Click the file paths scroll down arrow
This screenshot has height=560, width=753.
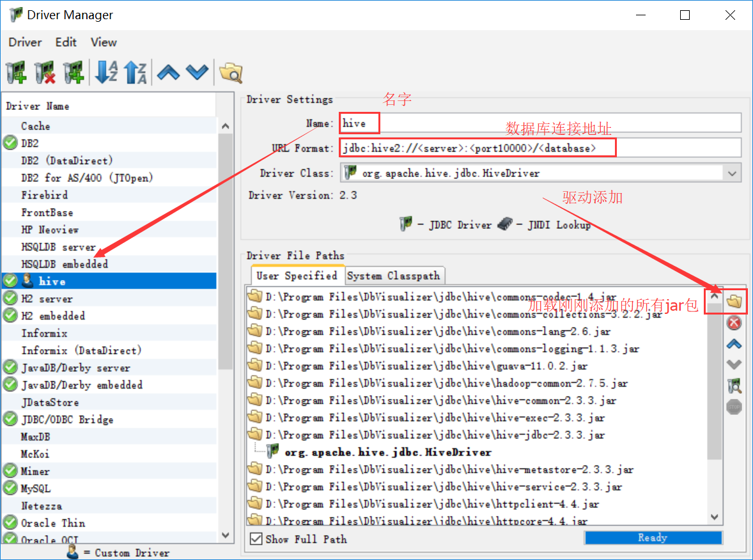point(715,517)
